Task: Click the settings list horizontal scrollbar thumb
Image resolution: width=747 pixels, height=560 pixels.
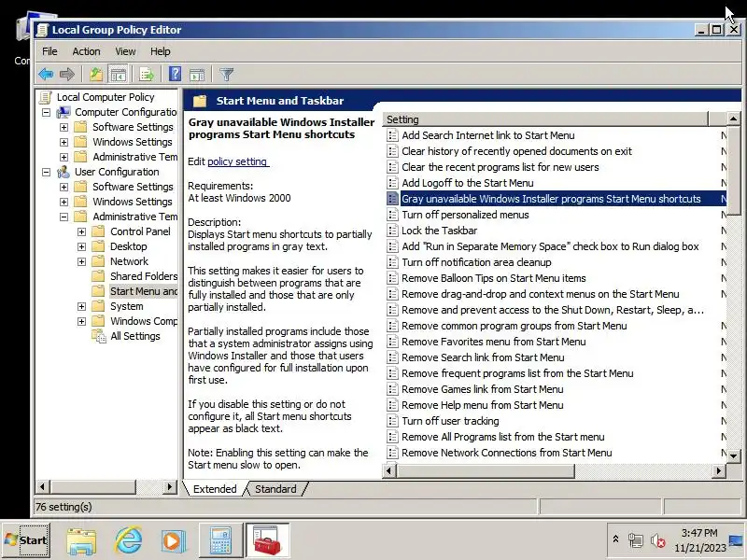Action: click(486, 471)
